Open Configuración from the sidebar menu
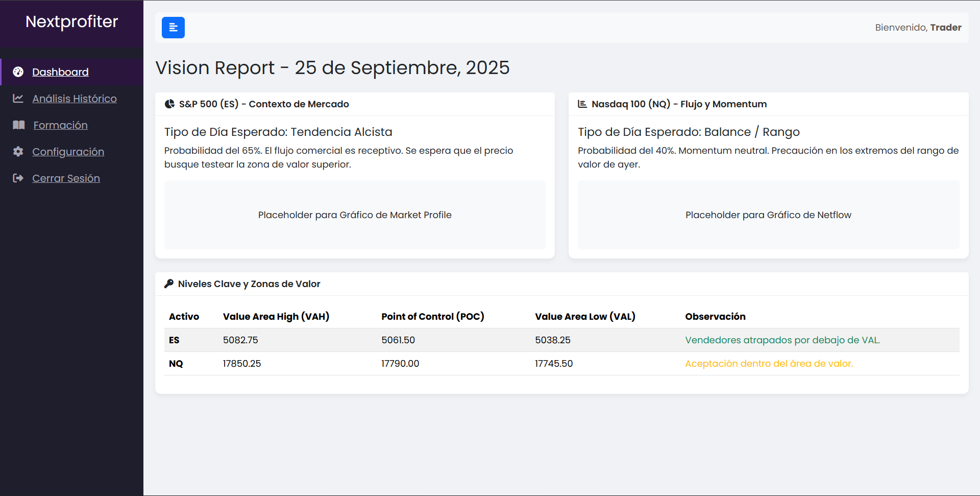The width and height of the screenshot is (980, 496). [68, 152]
